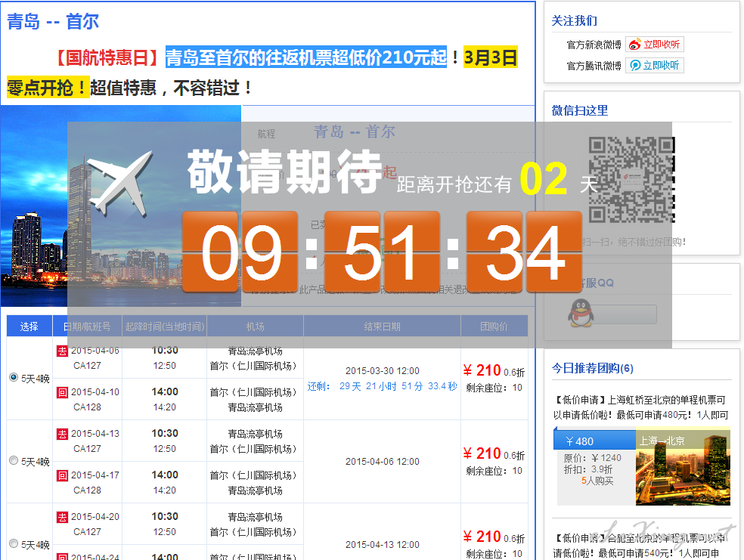Viewport: 744px width, 560px height.
Task: Click the countdown minutes digits 51
Action: point(382,252)
